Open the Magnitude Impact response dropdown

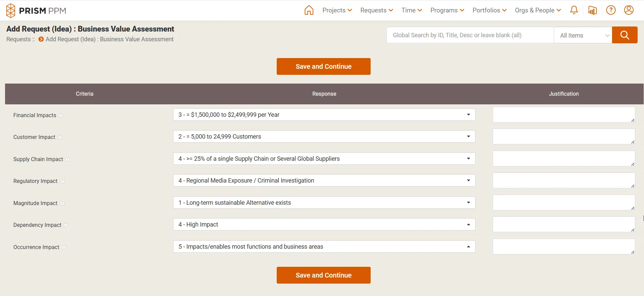coord(324,202)
